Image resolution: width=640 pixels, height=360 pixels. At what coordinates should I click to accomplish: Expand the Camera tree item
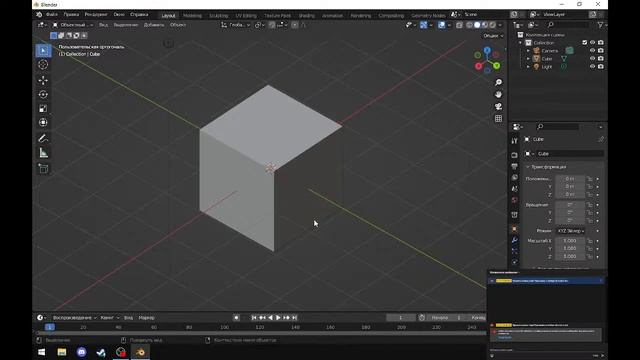pos(528,51)
